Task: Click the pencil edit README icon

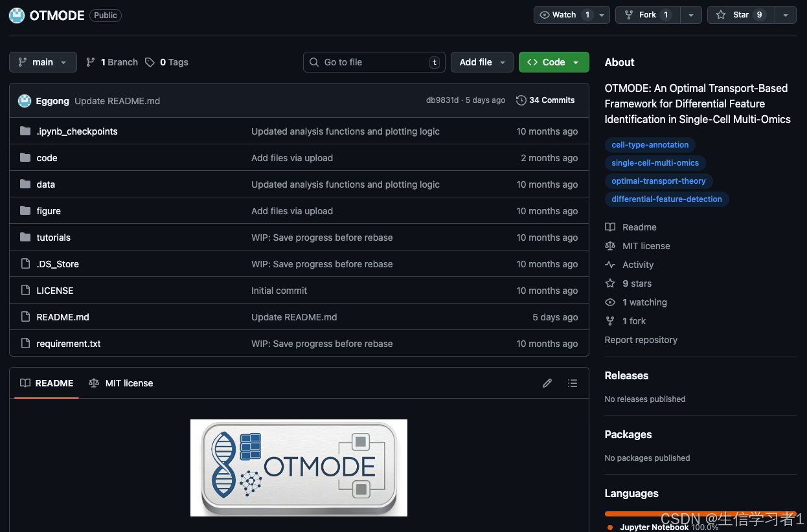Action: (x=547, y=383)
